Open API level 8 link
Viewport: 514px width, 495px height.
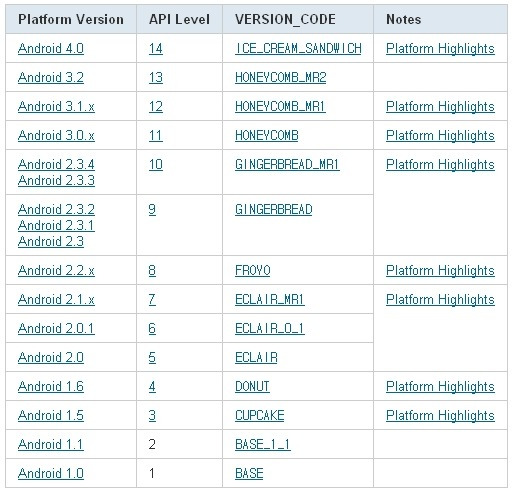click(152, 270)
